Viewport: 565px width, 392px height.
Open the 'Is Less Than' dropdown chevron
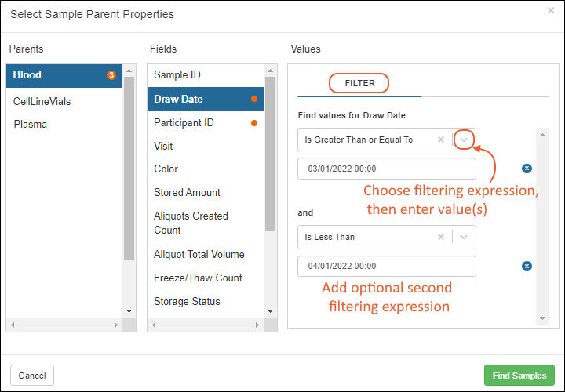point(465,237)
